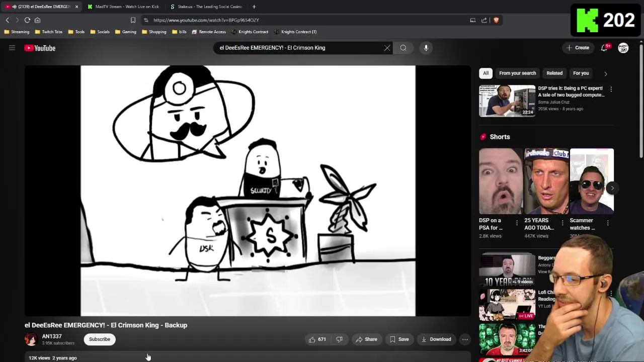Open AN1337 channel name link
The image size is (644, 362).
(52, 336)
